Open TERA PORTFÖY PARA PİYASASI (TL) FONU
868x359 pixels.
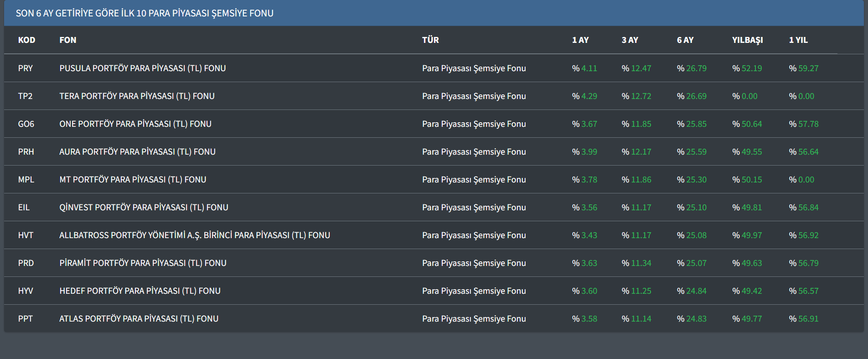coord(137,96)
